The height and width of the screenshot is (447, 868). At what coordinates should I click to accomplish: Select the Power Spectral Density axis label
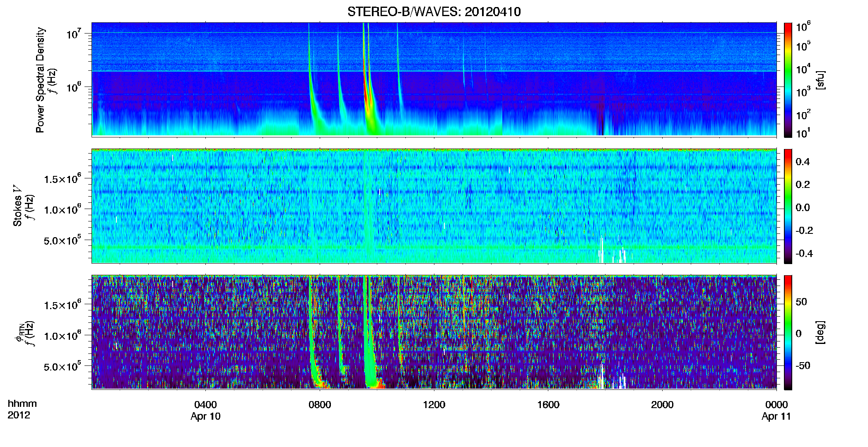tap(40, 80)
